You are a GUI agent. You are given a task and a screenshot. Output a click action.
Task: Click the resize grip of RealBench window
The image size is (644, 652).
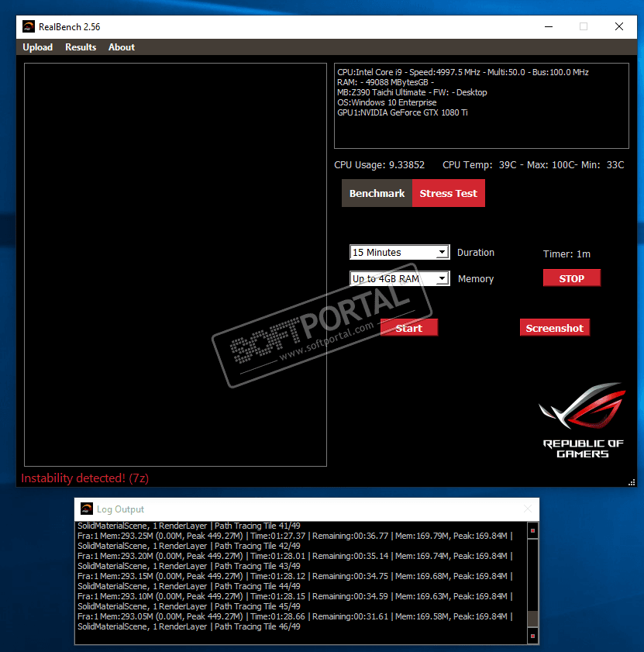(632, 482)
